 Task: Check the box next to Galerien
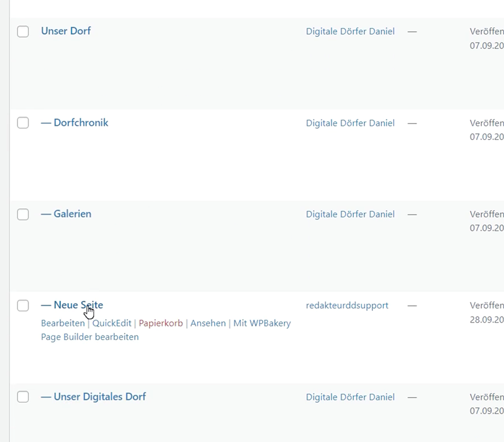click(x=23, y=214)
